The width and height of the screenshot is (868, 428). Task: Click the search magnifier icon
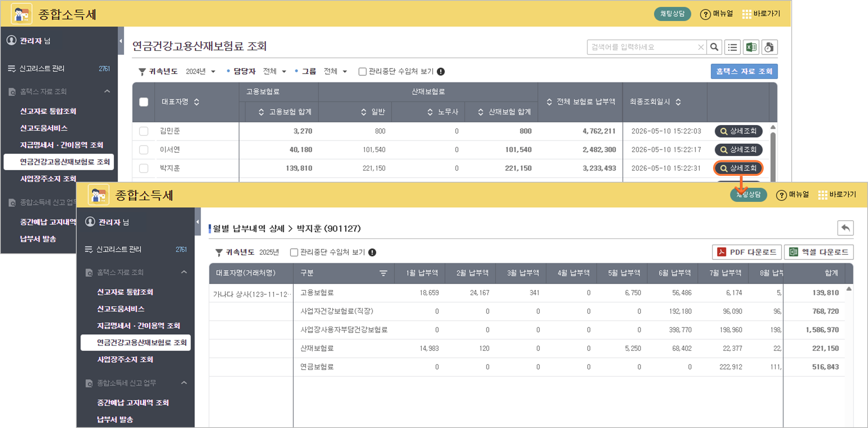714,47
